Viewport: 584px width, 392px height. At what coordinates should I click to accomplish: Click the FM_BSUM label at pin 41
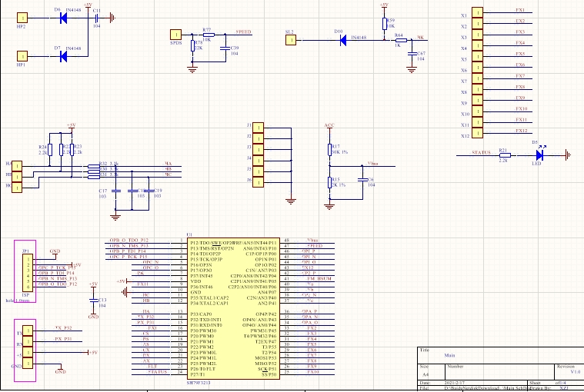click(x=319, y=278)
